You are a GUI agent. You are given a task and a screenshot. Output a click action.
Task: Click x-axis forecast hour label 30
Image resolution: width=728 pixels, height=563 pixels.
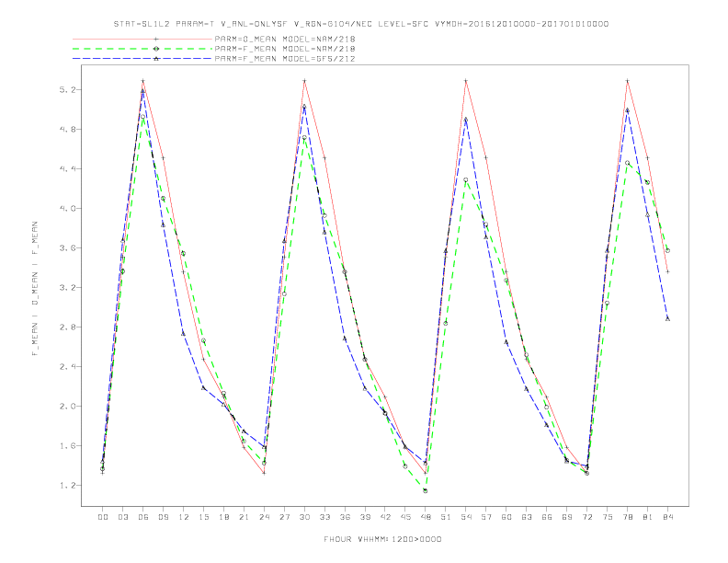pyautogui.click(x=304, y=517)
